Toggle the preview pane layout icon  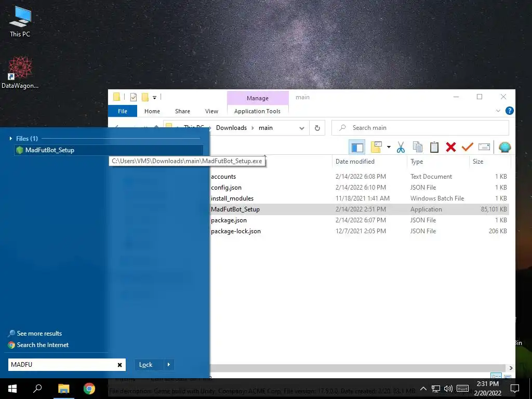coord(357,147)
